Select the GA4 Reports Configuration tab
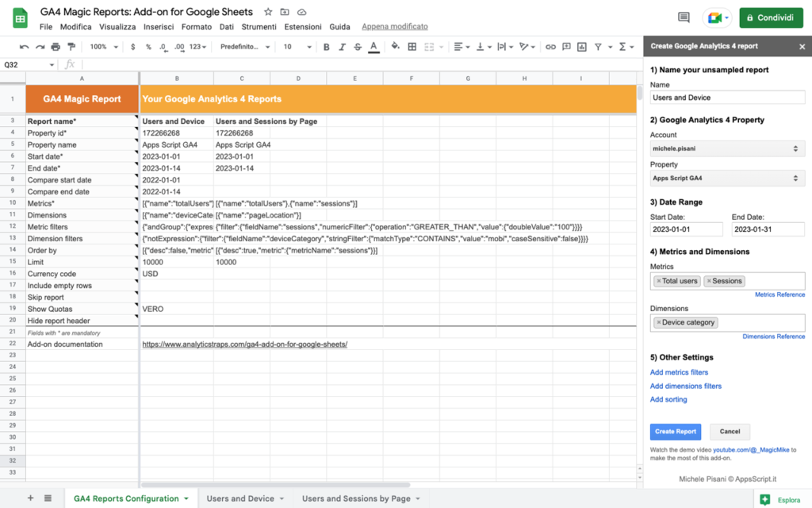Screen dimensions: 812x508 point(131,498)
